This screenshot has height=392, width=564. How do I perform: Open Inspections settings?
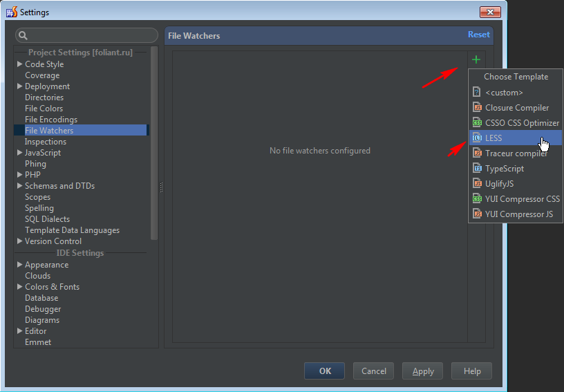click(x=46, y=142)
